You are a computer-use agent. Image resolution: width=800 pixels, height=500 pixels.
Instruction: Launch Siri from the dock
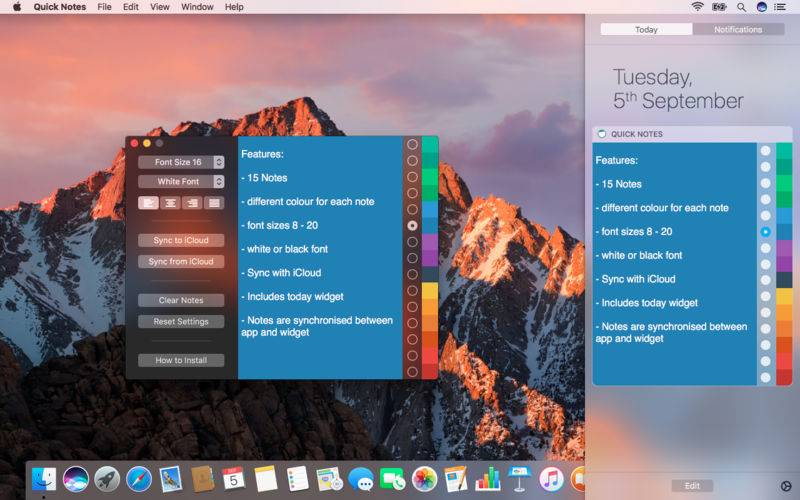[76, 479]
